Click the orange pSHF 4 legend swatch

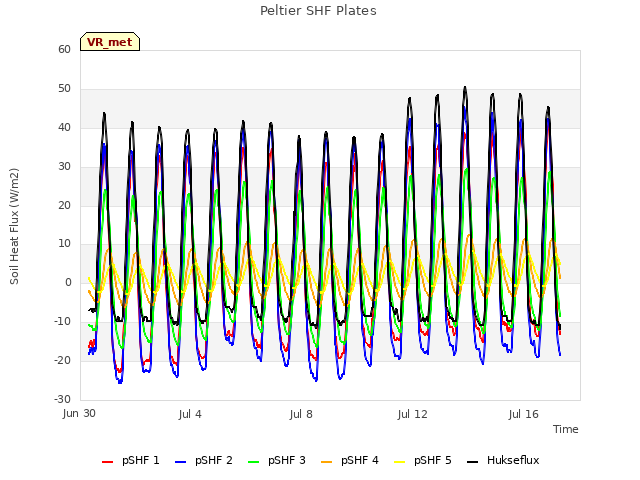pyautogui.click(x=327, y=462)
